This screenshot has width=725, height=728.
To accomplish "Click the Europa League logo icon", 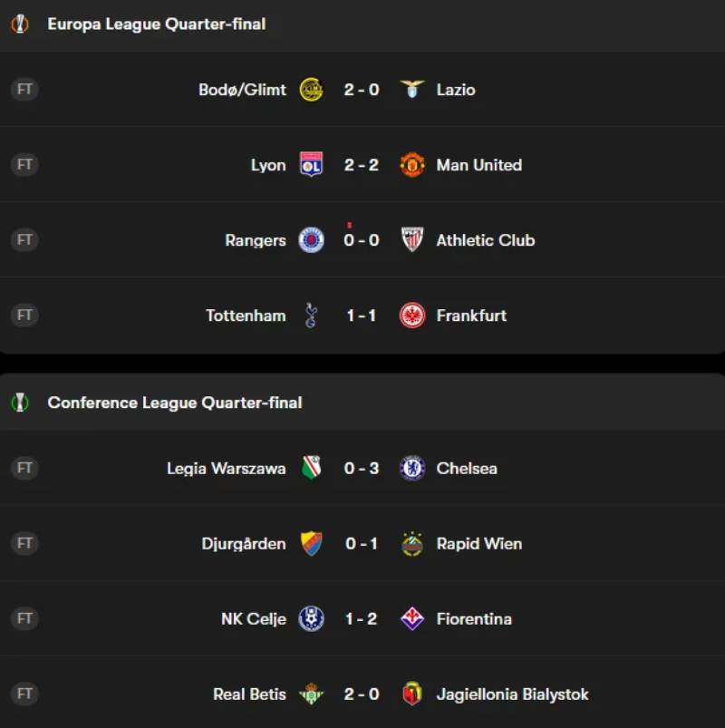I will (20, 24).
